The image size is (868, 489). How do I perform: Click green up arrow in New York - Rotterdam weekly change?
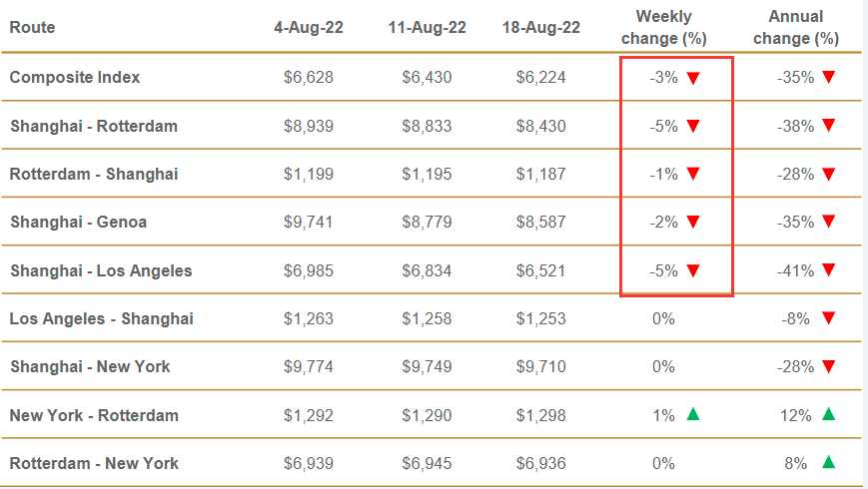693,414
